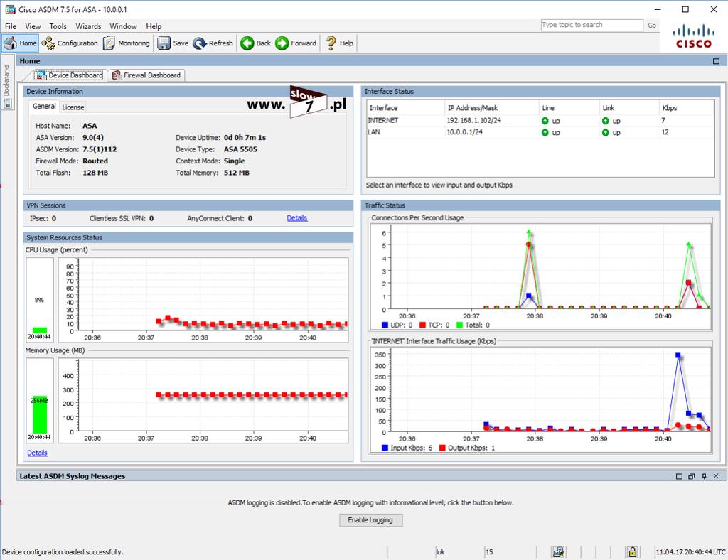Viewport: 728px width, 560px height.
Task: Save configuration using floppy disk icon
Action: [x=173, y=43]
